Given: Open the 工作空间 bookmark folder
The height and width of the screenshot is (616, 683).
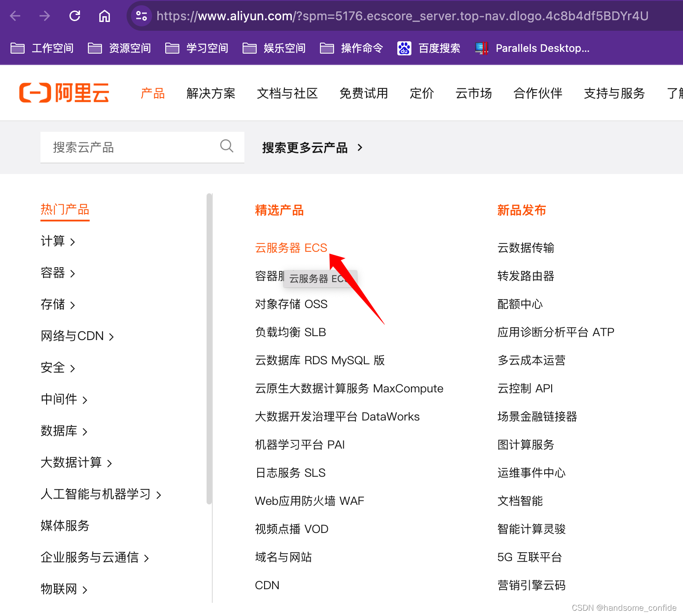Looking at the screenshot, I should [42, 48].
